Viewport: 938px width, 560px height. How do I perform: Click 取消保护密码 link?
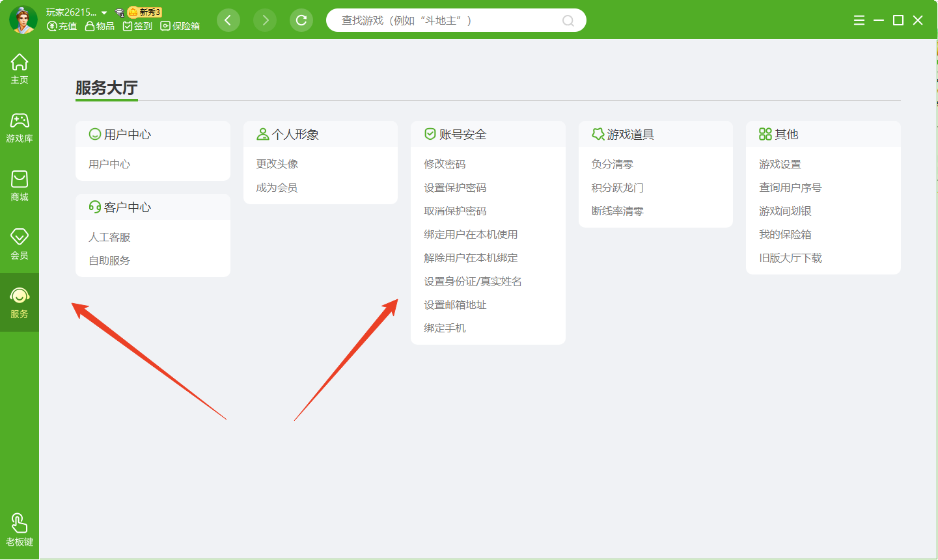455,211
